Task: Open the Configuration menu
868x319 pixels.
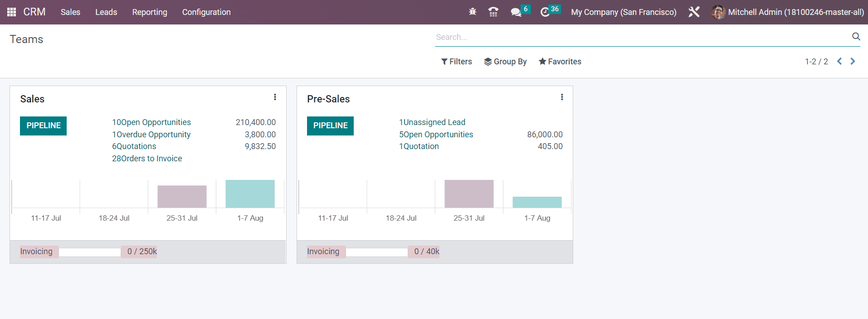Action: pos(206,12)
